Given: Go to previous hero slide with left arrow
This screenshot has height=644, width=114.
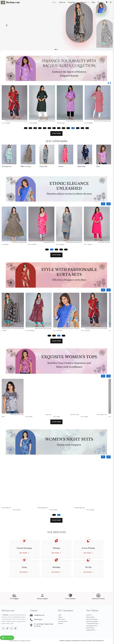Looking at the screenshot, I should pos(7,25).
